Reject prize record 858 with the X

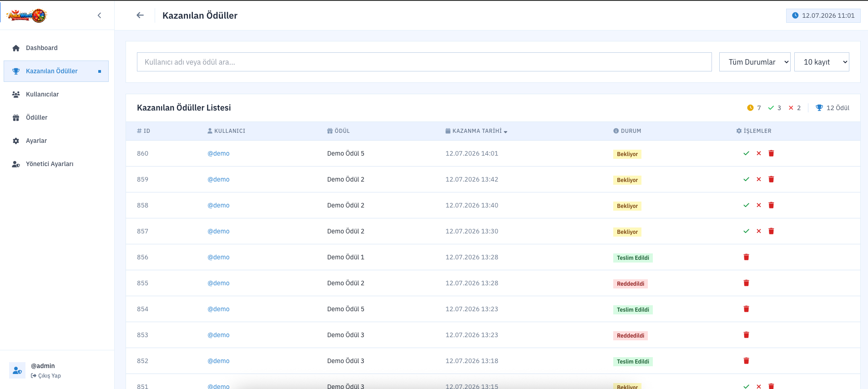[x=759, y=205]
